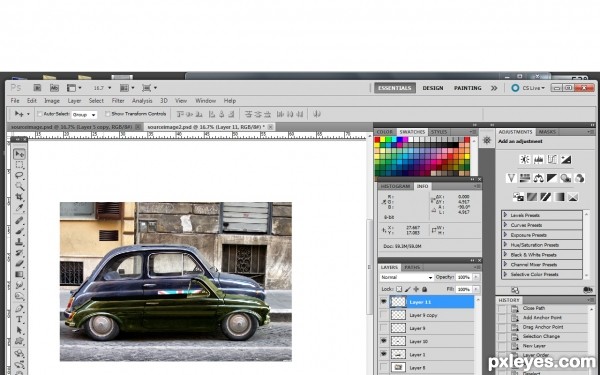This screenshot has width=600, height=375.
Task: Enable the Auto-Select checkbox
Action: click(x=40, y=114)
